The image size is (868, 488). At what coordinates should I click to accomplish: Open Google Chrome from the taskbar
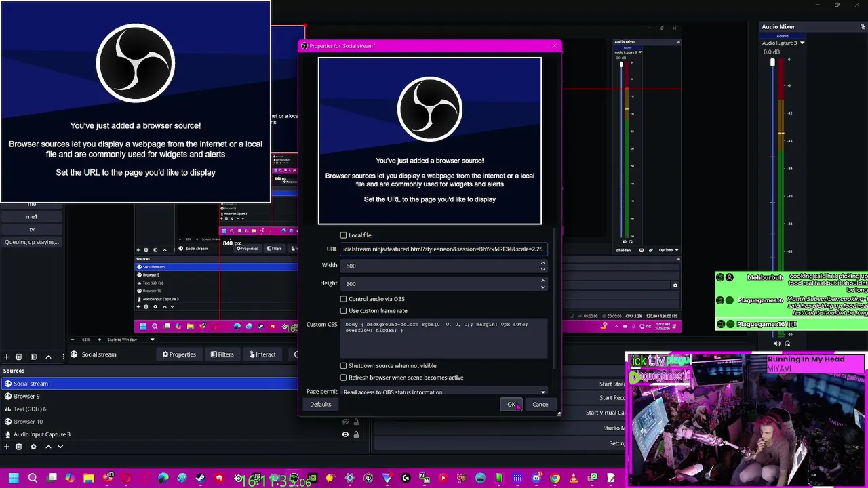coord(555,479)
